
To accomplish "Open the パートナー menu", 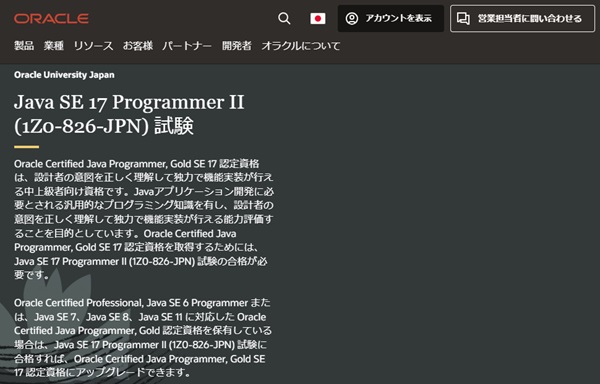I will pyautogui.click(x=187, y=46).
